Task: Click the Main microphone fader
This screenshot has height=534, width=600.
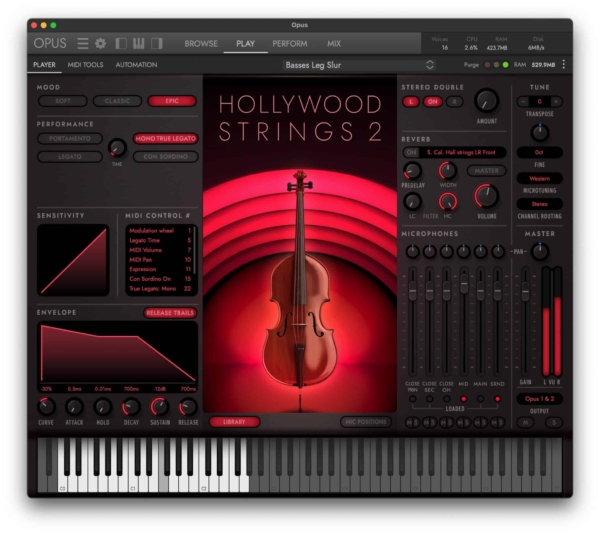Action: pyautogui.click(x=481, y=293)
